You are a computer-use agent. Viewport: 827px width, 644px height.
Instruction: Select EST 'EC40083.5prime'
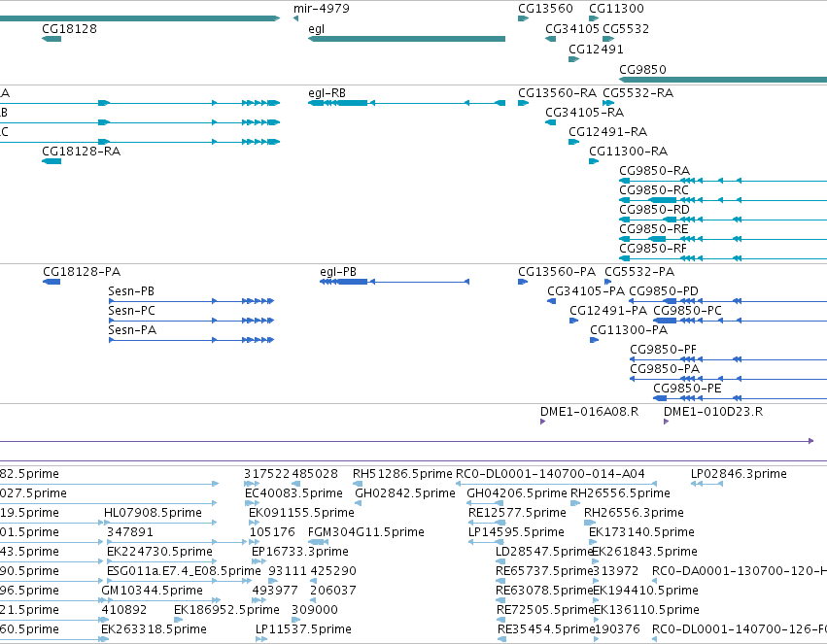293,494
